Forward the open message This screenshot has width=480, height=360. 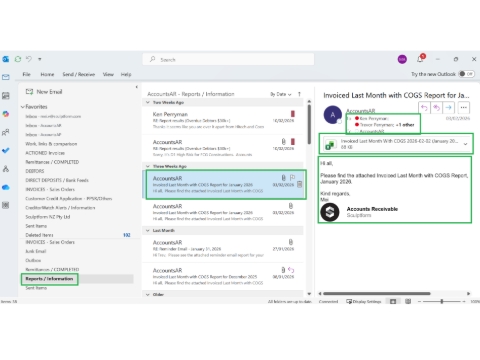click(x=449, y=108)
